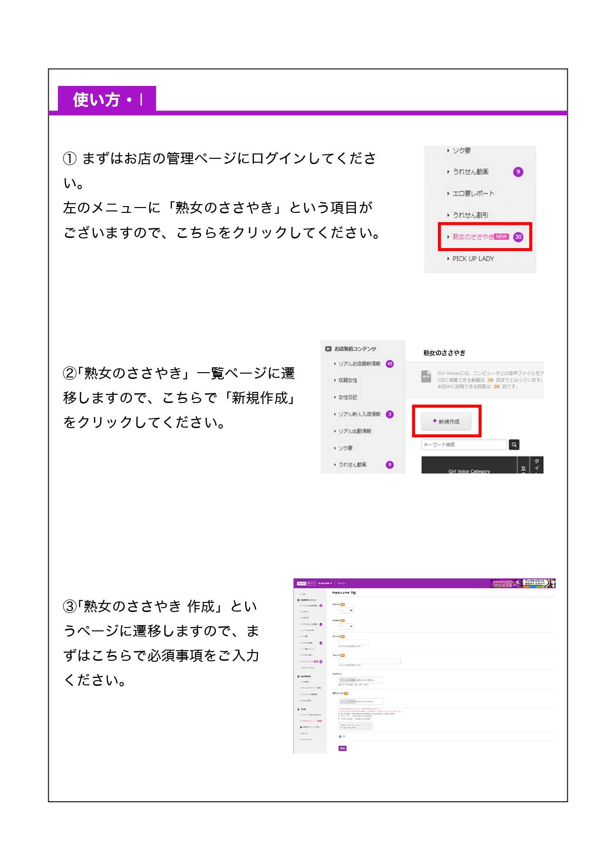Open リアル出勤情報 in the step 2 sidebar
The height and width of the screenshot is (864, 616).
pyautogui.click(x=354, y=431)
